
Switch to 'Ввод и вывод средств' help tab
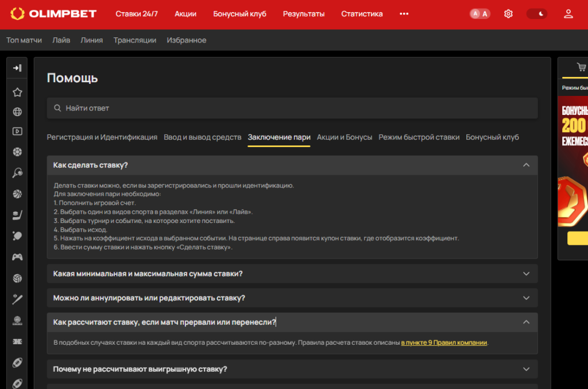203,137
